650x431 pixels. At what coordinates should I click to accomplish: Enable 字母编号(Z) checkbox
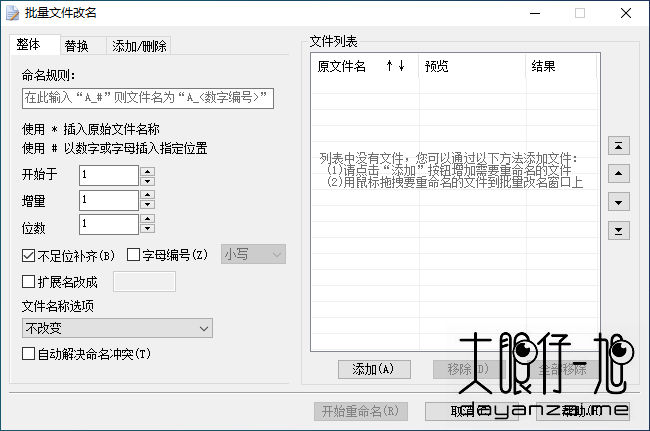(133, 254)
